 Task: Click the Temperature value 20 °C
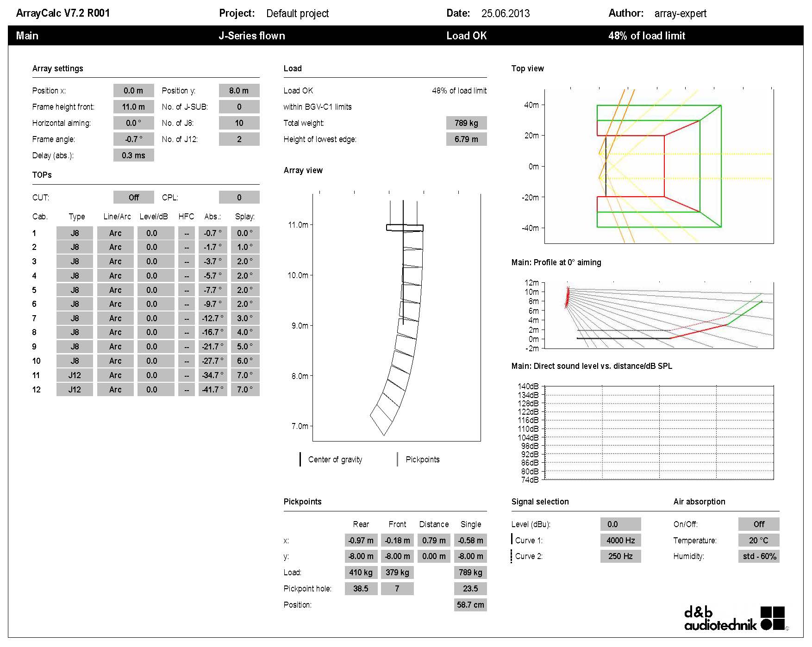point(759,541)
